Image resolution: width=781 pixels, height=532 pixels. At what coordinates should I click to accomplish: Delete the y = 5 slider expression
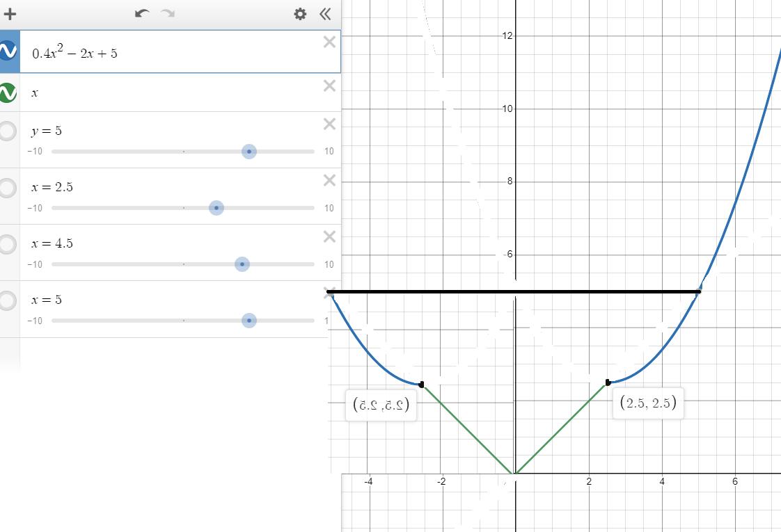[x=329, y=124]
